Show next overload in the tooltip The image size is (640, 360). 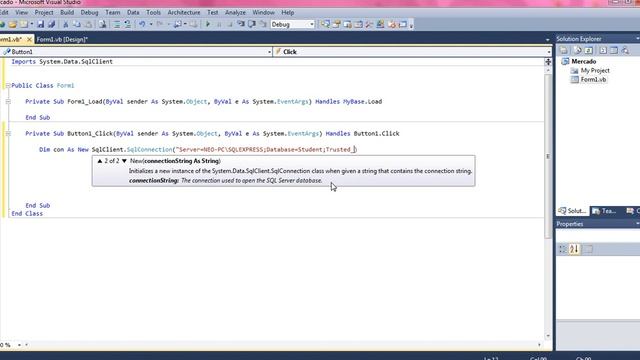pyautogui.click(x=124, y=161)
